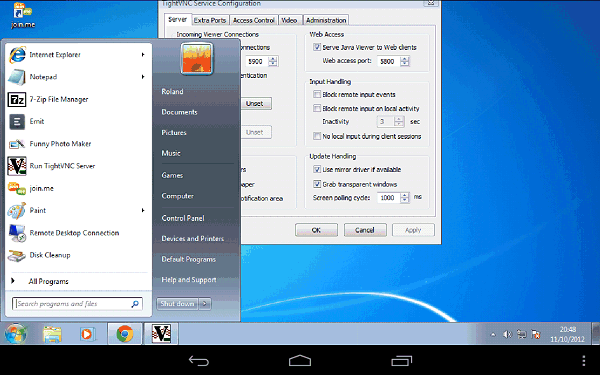This screenshot has width=600, height=375.
Task: Click Cancel in TightVNC configuration
Action: click(x=365, y=230)
